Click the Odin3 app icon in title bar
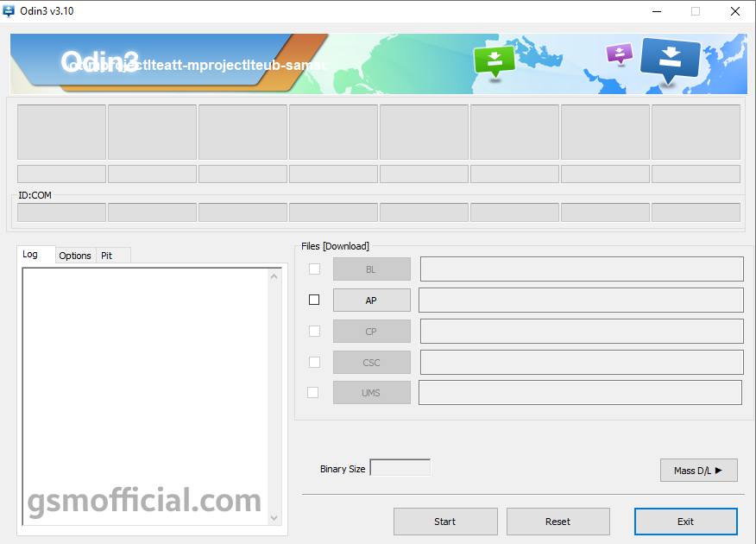 point(9,10)
